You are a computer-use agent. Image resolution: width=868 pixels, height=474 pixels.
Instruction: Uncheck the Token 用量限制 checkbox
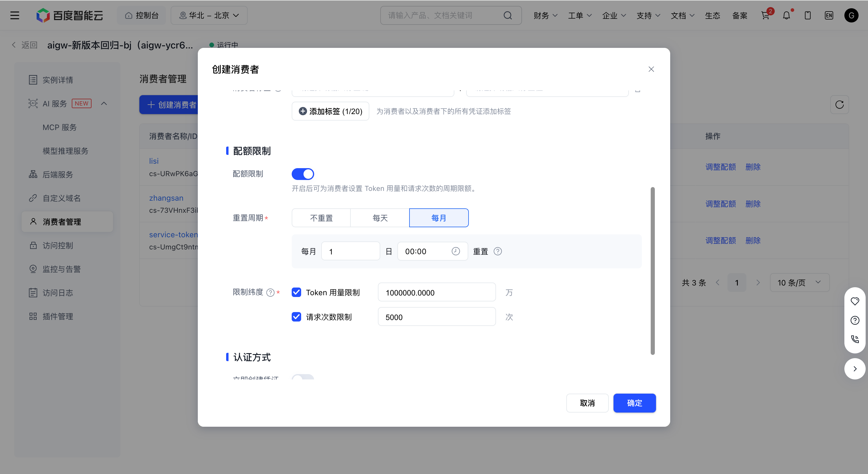pyautogui.click(x=296, y=292)
